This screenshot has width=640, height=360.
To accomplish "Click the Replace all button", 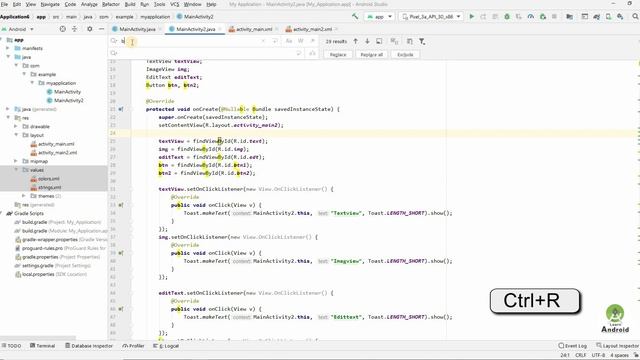I will (x=371, y=54).
